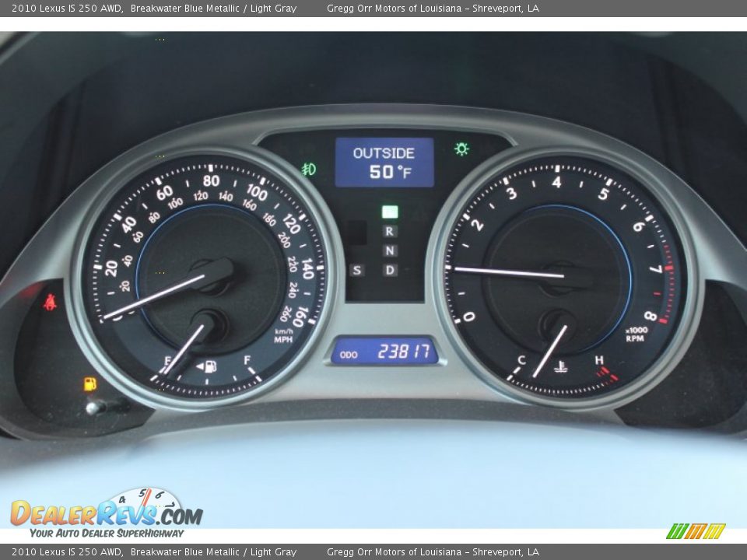Click bottom caption Breakwater Blue Metallic / Light Gray
The height and width of the screenshot is (560, 747).
pyautogui.click(x=213, y=552)
